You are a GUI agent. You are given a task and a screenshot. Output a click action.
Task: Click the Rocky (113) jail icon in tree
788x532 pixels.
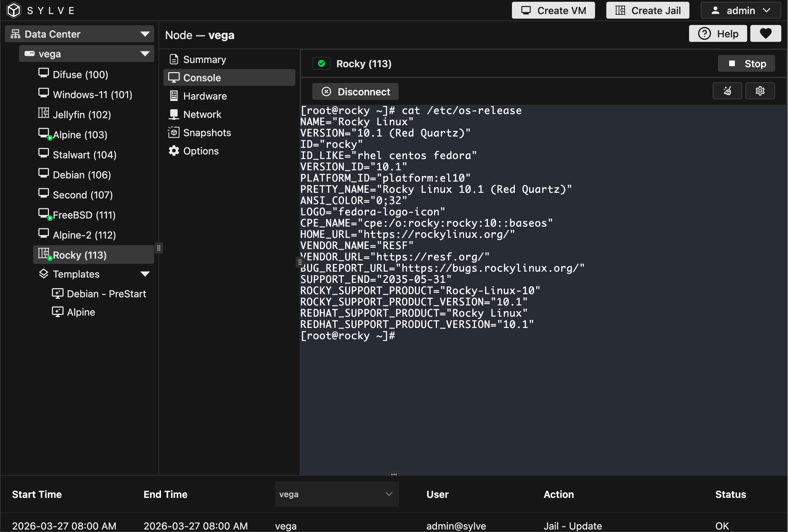44,254
